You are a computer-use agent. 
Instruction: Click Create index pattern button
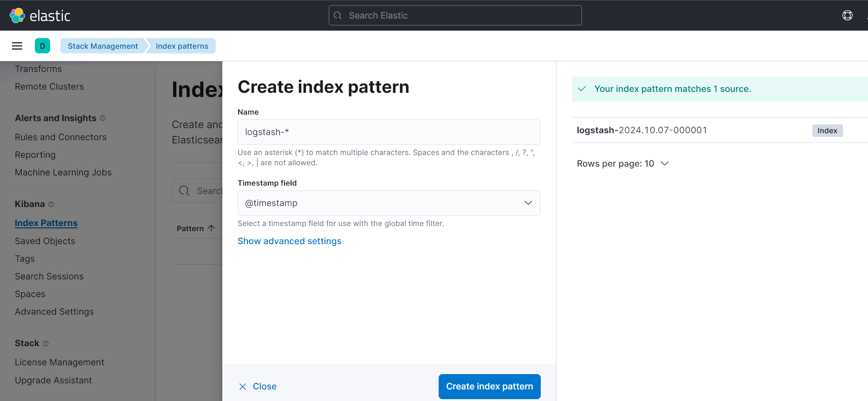pos(489,386)
